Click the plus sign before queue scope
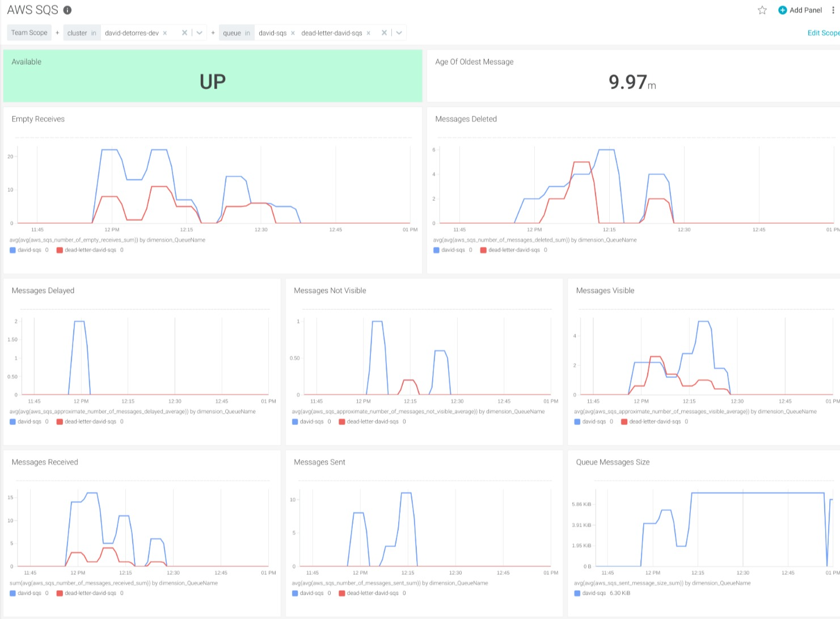840x619 pixels. (x=213, y=33)
